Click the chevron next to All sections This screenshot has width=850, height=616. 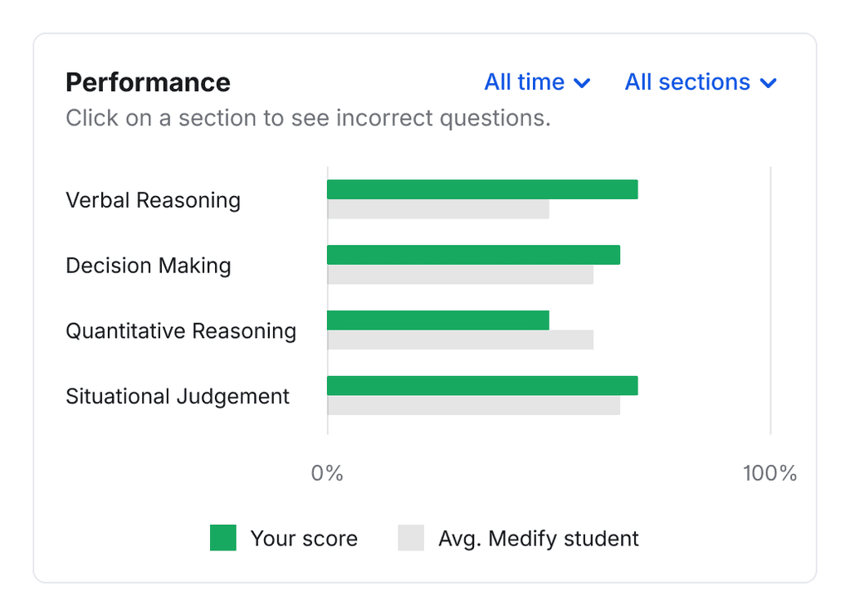769,83
